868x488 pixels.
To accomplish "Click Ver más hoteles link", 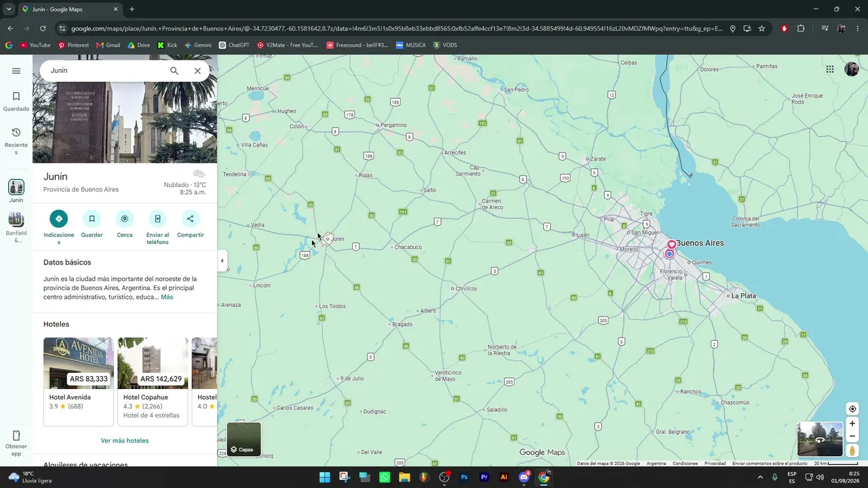I will pyautogui.click(x=125, y=441).
